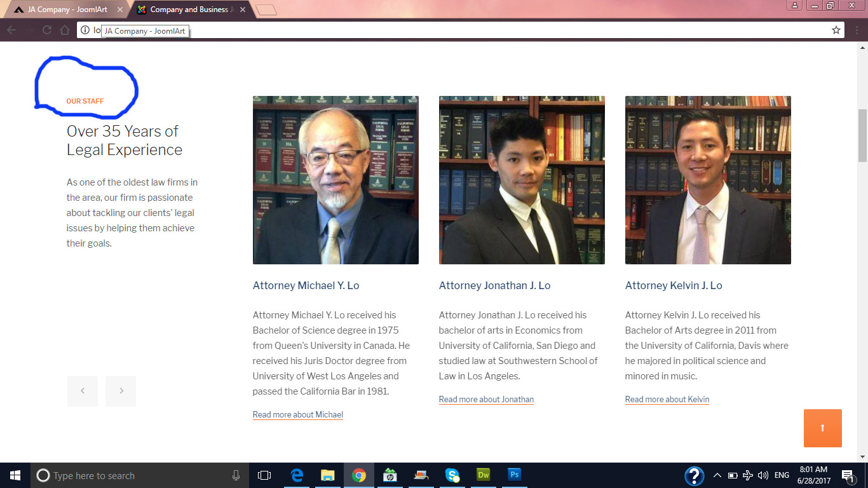Click the ENG input language indicator
The height and width of the screenshot is (488, 868).
point(782,475)
